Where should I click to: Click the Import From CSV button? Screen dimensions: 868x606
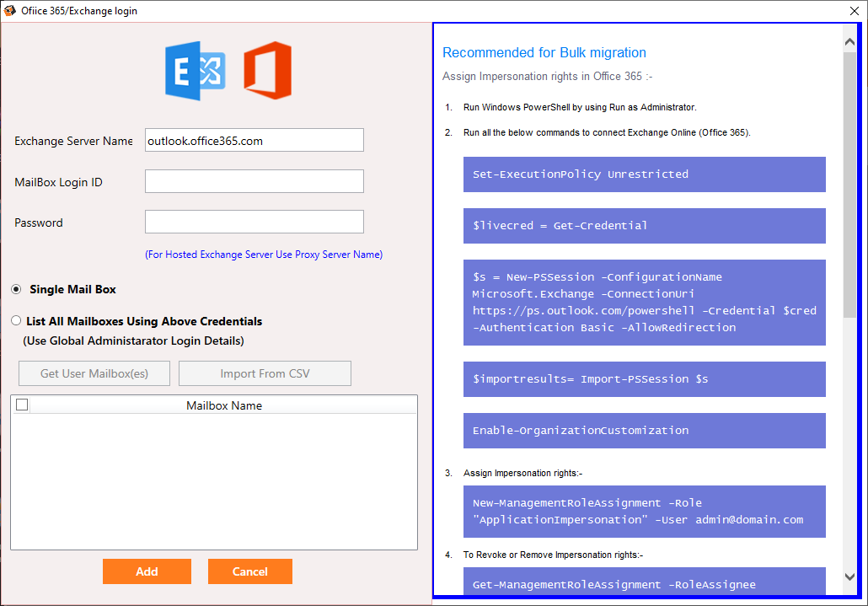coord(265,373)
